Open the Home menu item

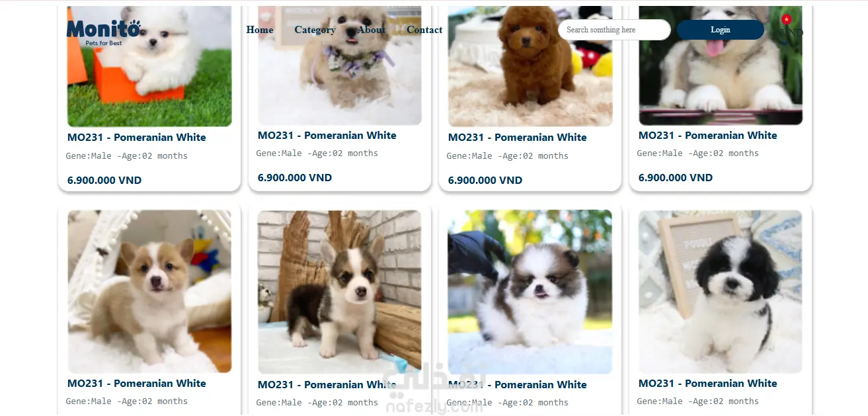coord(260,30)
